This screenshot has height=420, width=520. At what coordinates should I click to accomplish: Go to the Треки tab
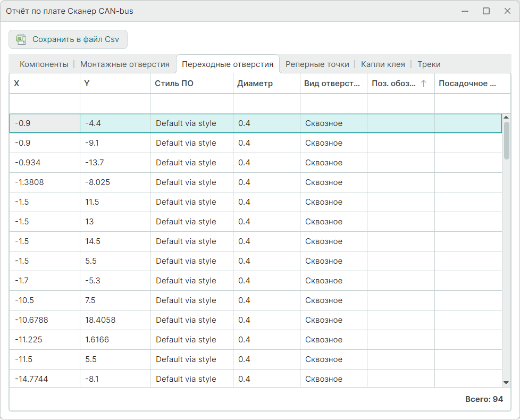[x=429, y=64]
